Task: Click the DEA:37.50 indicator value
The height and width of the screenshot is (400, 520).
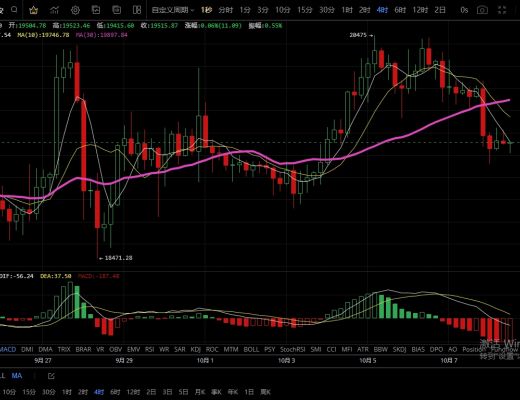Action: click(56, 276)
